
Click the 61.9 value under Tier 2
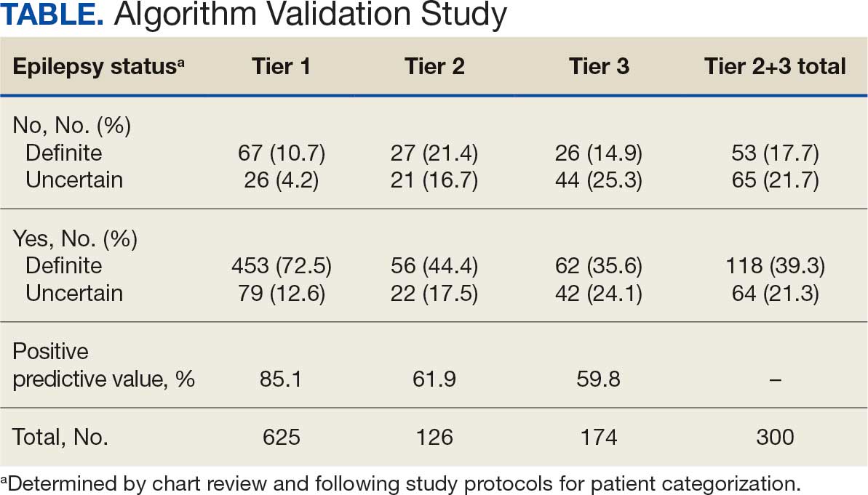click(x=434, y=379)
